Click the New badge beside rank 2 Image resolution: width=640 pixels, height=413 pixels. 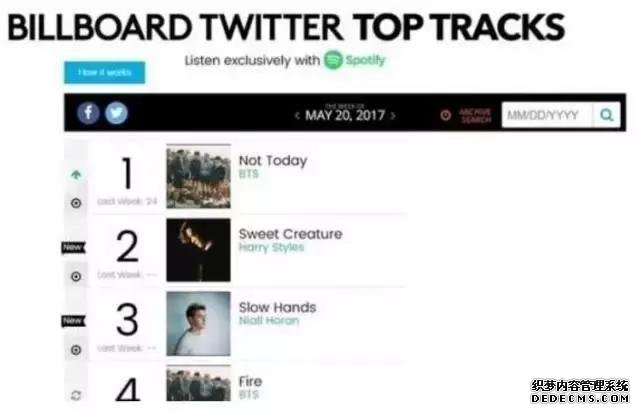(x=74, y=247)
